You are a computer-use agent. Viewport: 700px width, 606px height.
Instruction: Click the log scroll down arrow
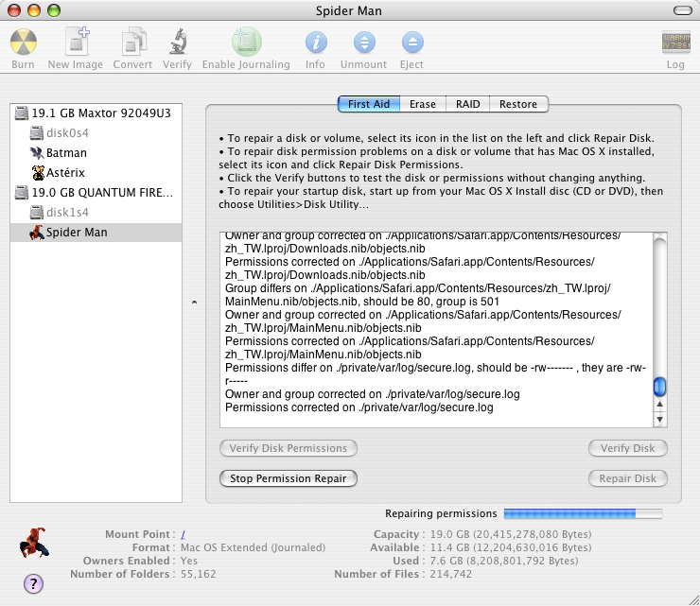pos(660,420)
